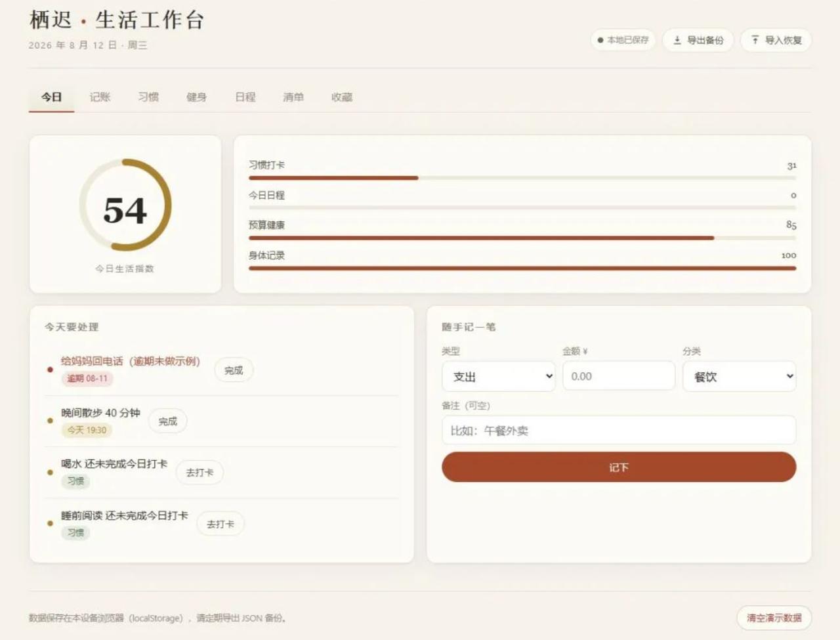Click 去打卡 for the 喝水 habit
The height and width of the screenshot is (640, 840).
[x=199, y=473]
